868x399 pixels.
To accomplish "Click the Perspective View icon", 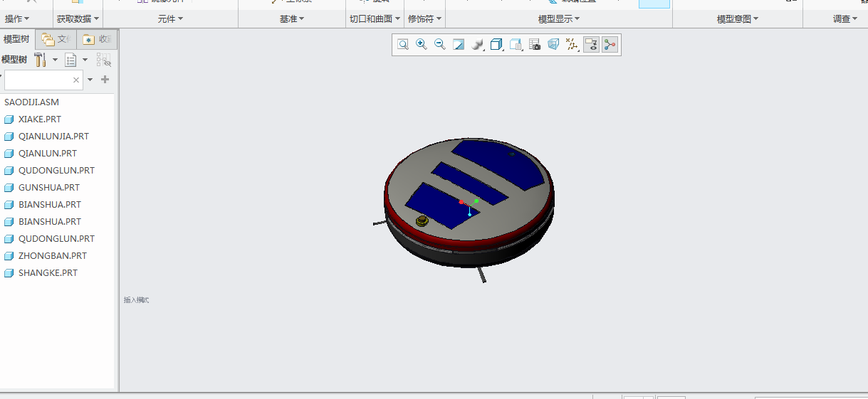I will coord(553,45).
